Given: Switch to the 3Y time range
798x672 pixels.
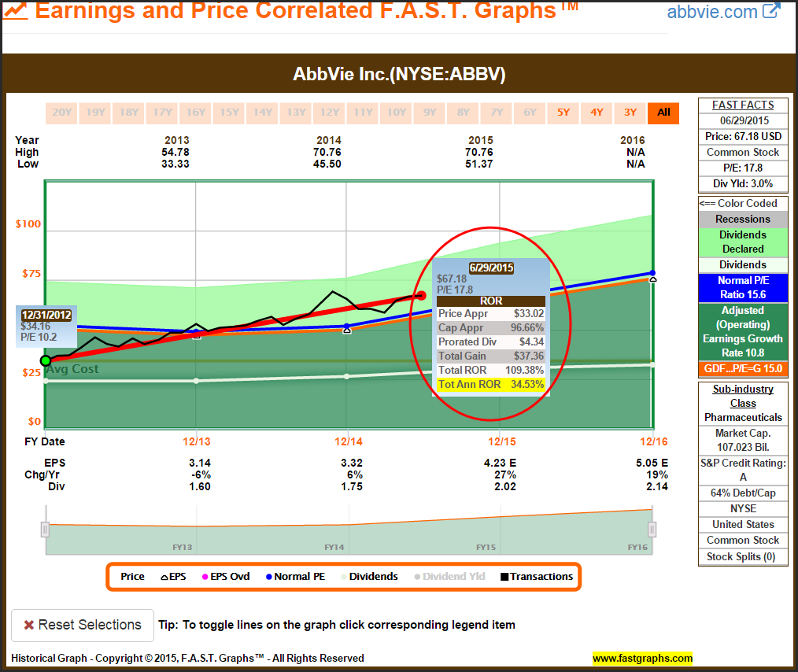Looking at the screenshot, I should tap(630, 113).
